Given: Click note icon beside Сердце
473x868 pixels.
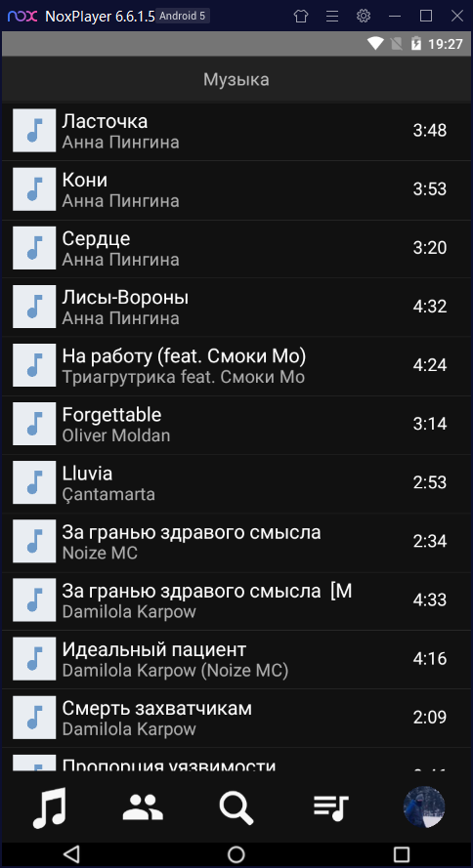Looking at the screenshot, I should click(x=34, y=249).
